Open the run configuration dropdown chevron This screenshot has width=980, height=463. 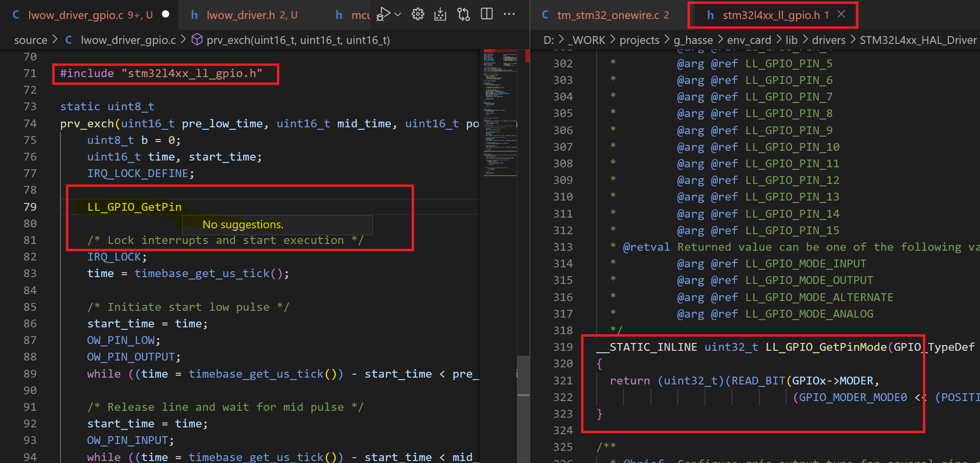[396, 15]
